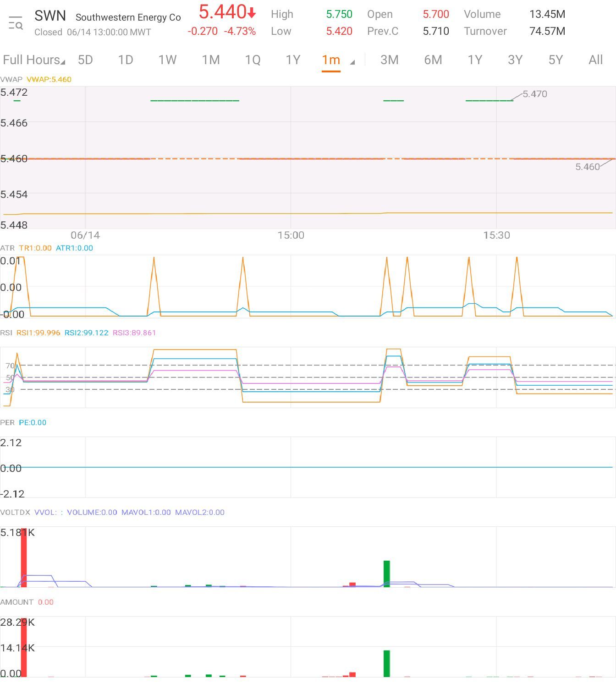Click the tall green volume bar
The width and height of the screenshot is (616, 683).
[x=386, y=574]
